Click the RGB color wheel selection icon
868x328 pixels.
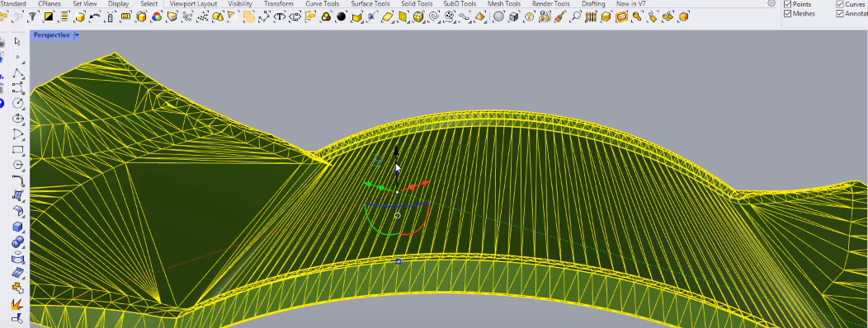tap(157, 16)
